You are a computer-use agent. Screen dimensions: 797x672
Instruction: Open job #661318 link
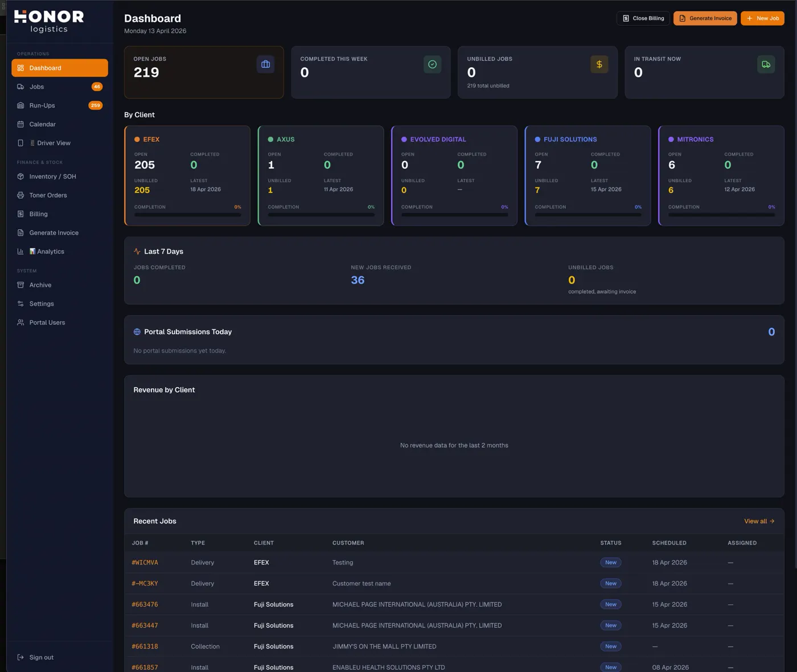(x=145, y=647)
